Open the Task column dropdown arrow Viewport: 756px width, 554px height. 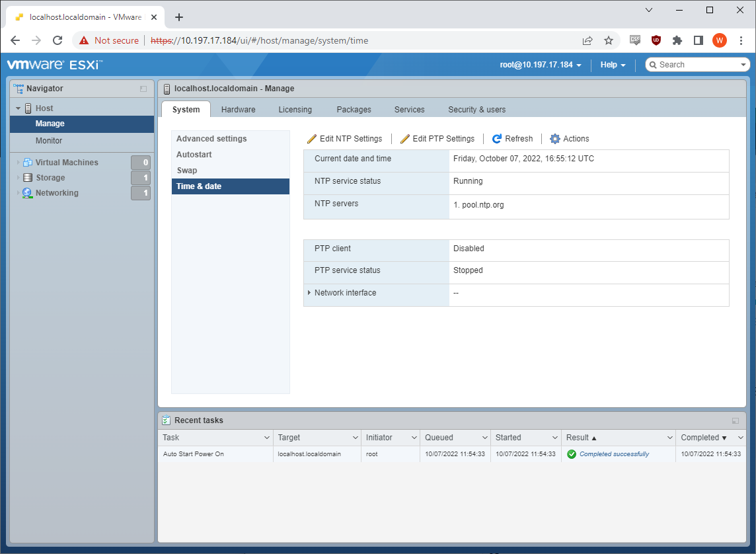(x=267, y=438)
